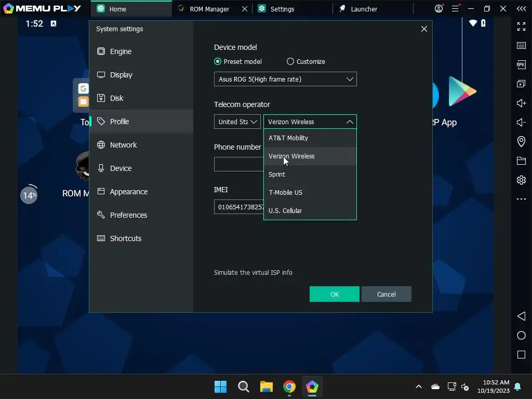Click the APK install icon
Viewport: 532px width, 399px height.
click(x=521, y=64)
